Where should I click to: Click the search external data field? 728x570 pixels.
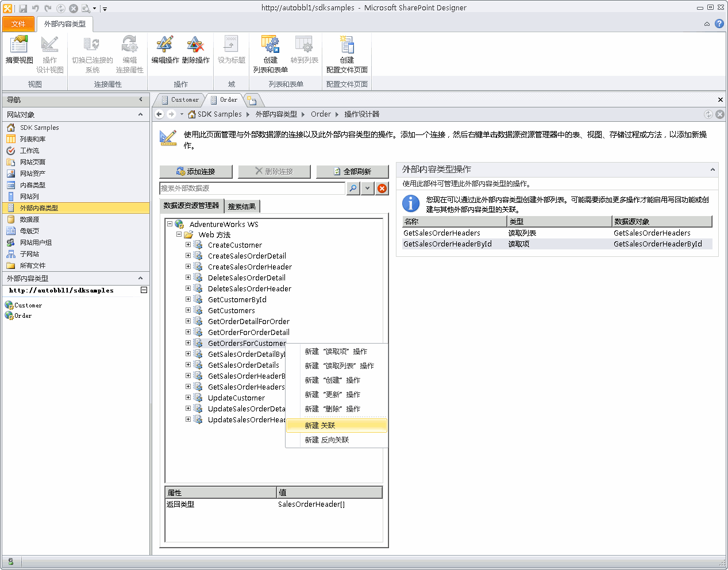(x=252, y=188)
